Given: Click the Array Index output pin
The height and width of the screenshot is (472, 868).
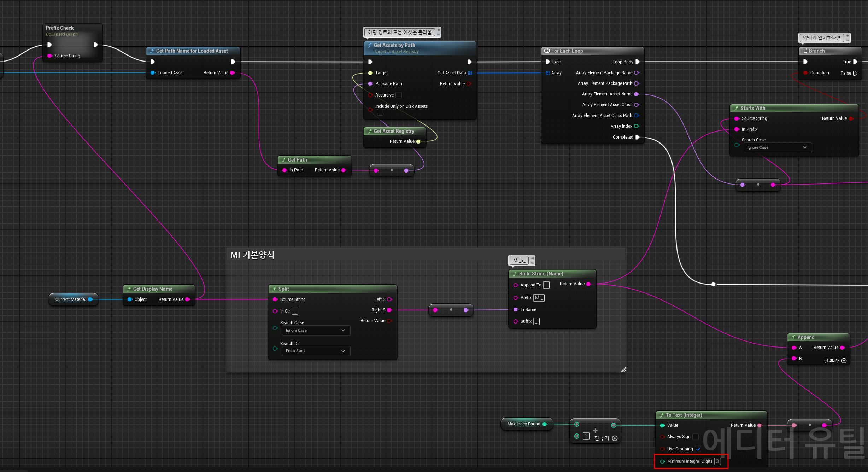Looking at the screenshot, I should 637,126.
